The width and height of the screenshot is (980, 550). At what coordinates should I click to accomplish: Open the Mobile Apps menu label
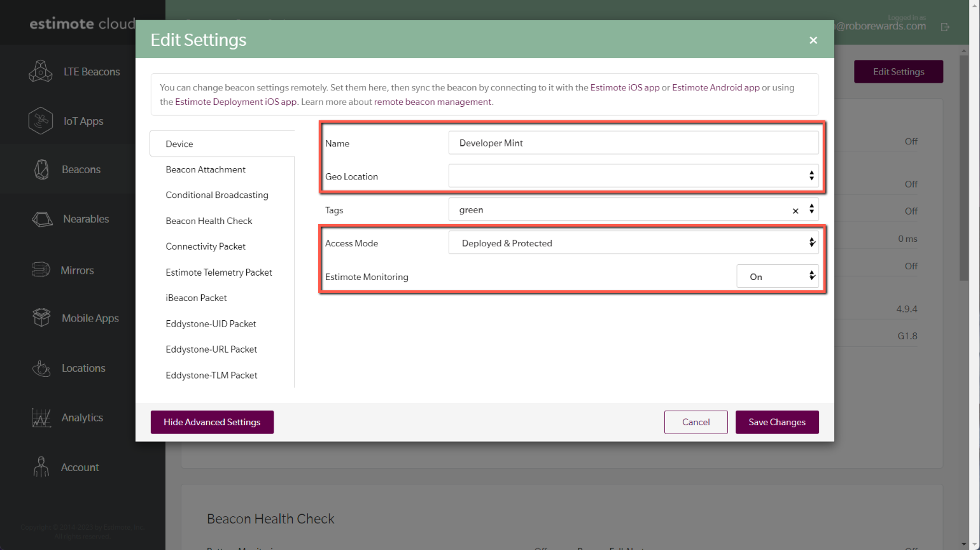pos(90,318)
